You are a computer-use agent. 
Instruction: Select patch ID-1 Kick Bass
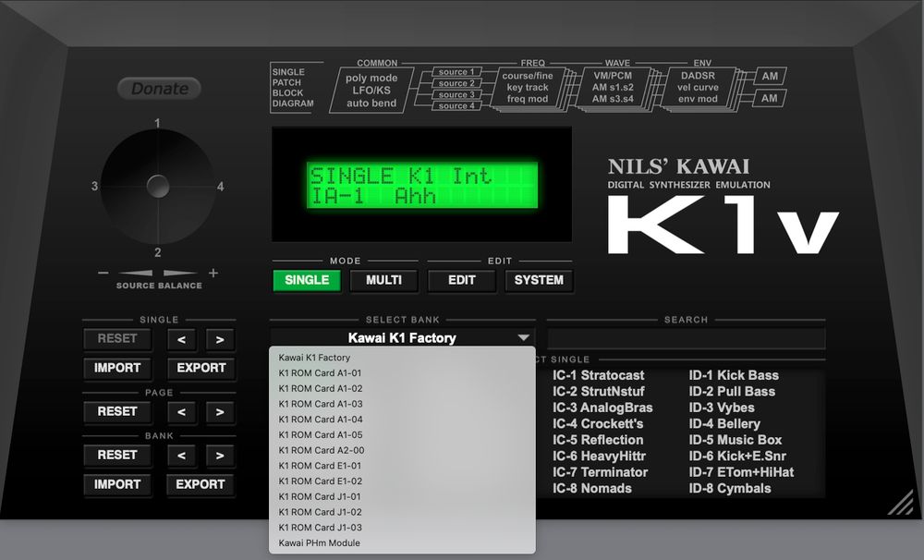734,375
